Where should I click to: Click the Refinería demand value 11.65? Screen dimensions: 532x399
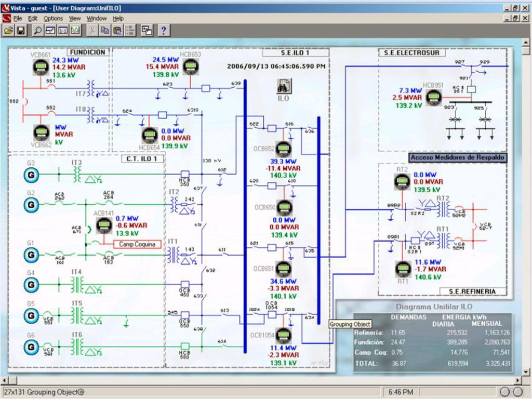tap(398, 332)
